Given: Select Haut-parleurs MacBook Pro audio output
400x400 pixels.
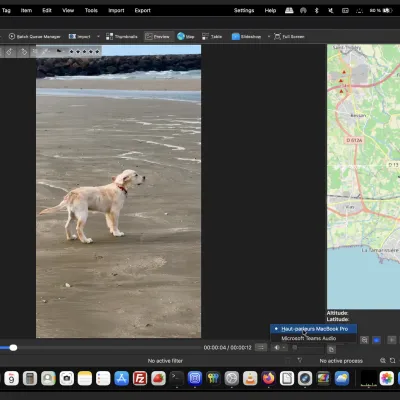Looking at the screenshot, I should 313,329.
